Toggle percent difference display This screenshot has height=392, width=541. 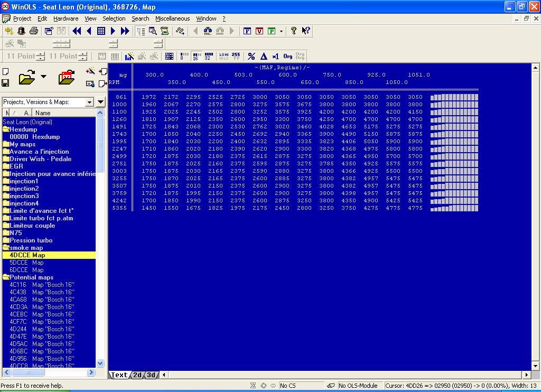251,56
